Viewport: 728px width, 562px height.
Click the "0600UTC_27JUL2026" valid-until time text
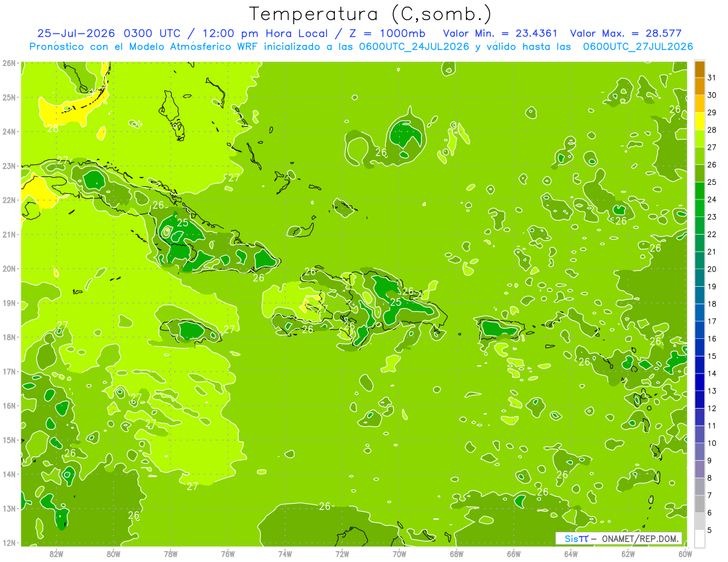pos(638,47)
